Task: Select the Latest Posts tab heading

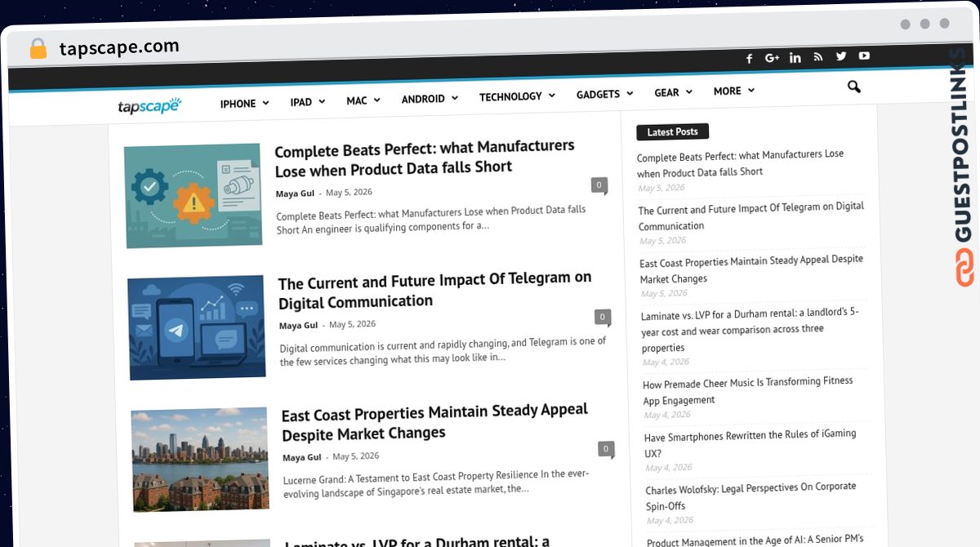Action: 672,131
